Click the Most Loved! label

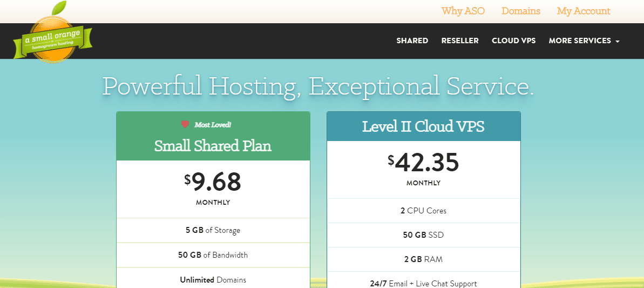212,124
